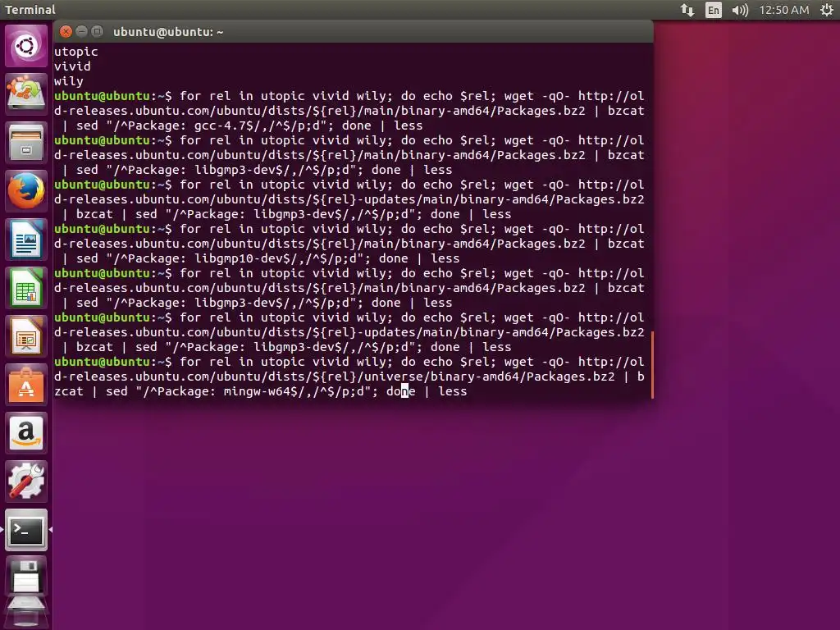This screenshot has width=840, height=630.
Task: Open the clock showing 12:50 AM
Action: click(x=784, y=10)
